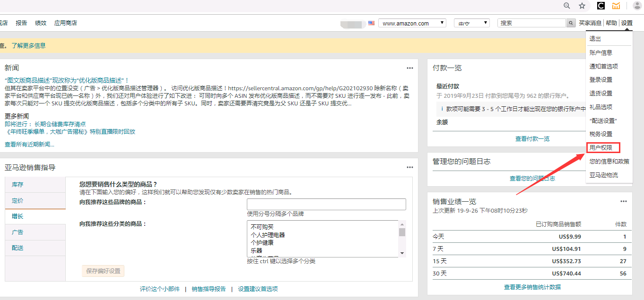Click 评价这个小部件 link
644x300 pixels.
coord(160,289)
